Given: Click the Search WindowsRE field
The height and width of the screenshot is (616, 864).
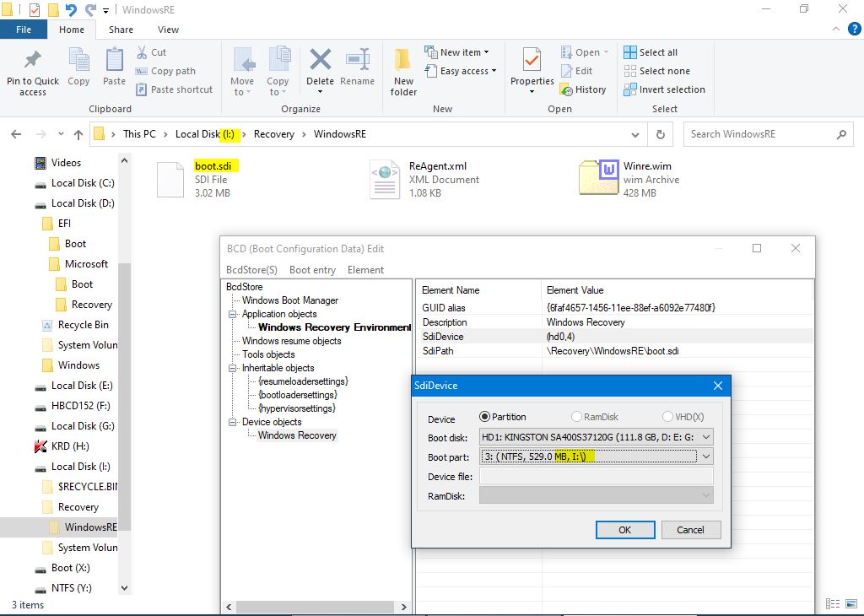Looking at the screenshot, I should (x=759, y=134).
